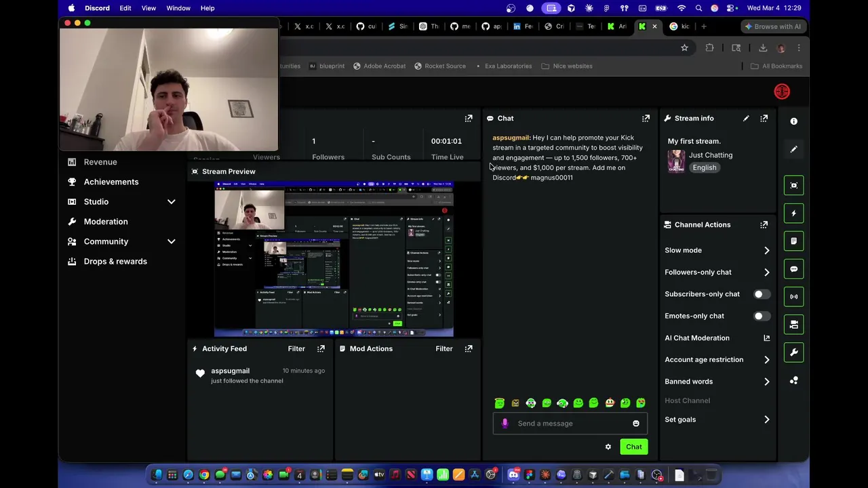Pop out the Chat panel
868x488 pixels.
pos(646,118)
